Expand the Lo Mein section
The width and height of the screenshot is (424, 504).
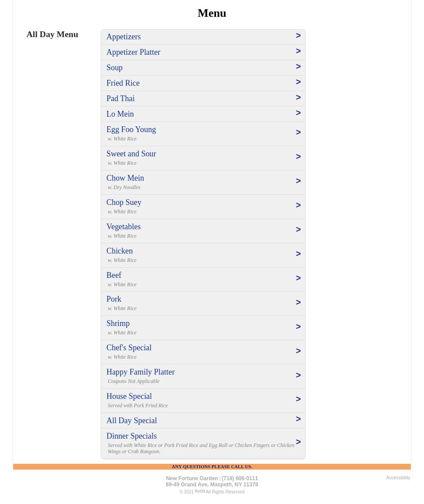click(x=298, y=114)
